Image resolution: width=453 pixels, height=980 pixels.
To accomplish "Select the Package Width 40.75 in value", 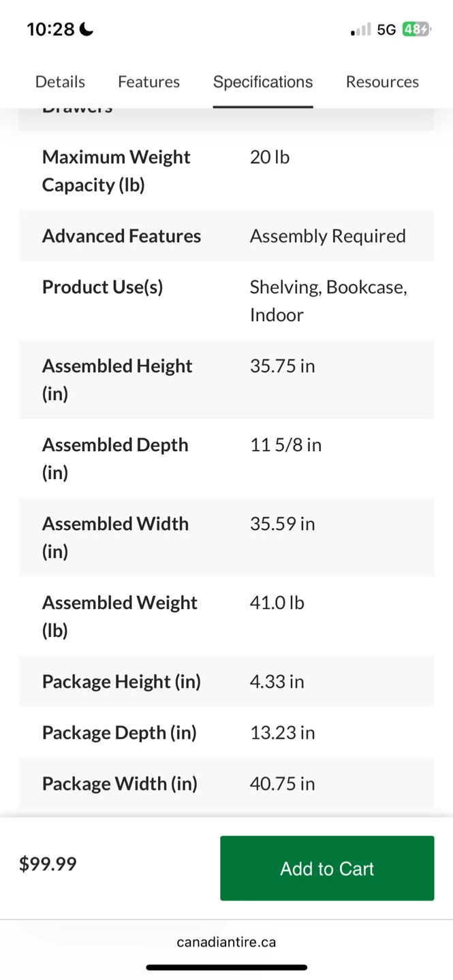I will (x=282, y=784).
